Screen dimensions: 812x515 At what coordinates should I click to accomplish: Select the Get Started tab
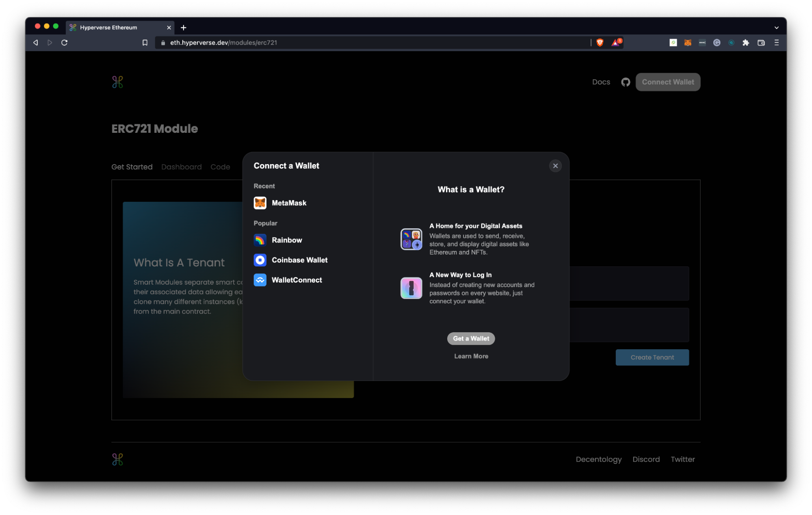(132, 167)
